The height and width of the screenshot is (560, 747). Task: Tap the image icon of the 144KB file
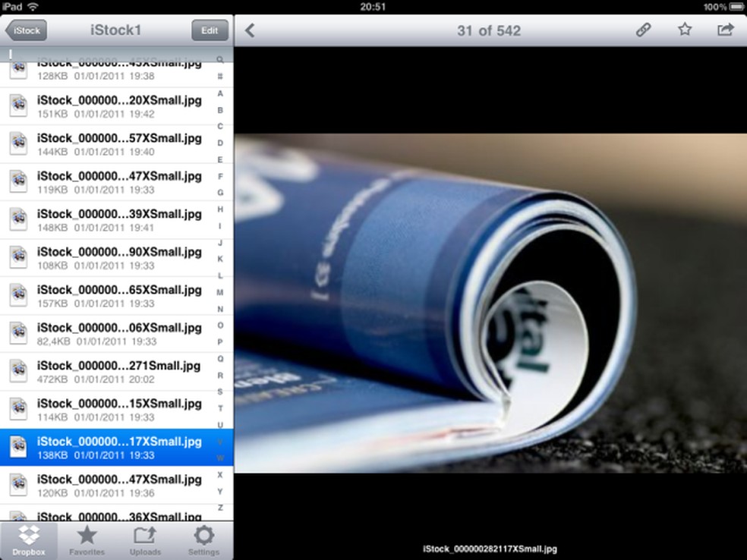pos(18,144)
